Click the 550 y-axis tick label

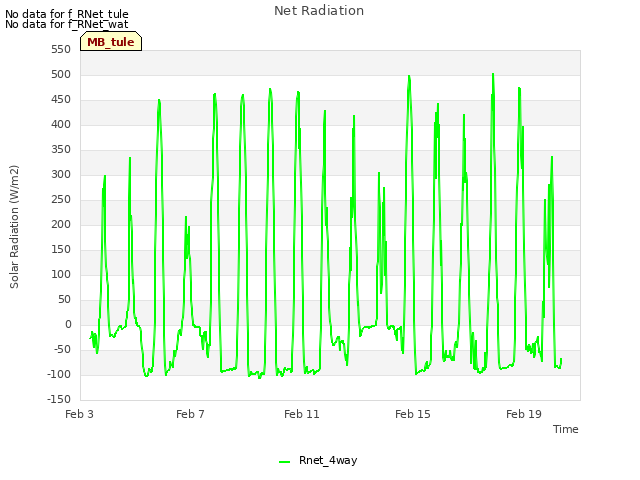(x=61, y=49)
